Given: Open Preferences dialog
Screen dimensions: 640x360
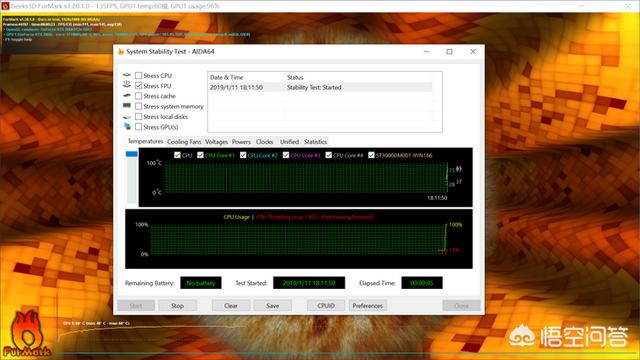Looking at the screenshot, I should pyautogui.click(x=367, y=306).
